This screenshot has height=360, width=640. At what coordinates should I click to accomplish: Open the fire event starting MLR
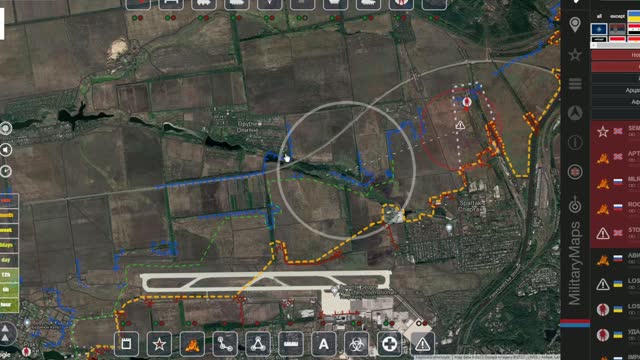tap(616, 182)
